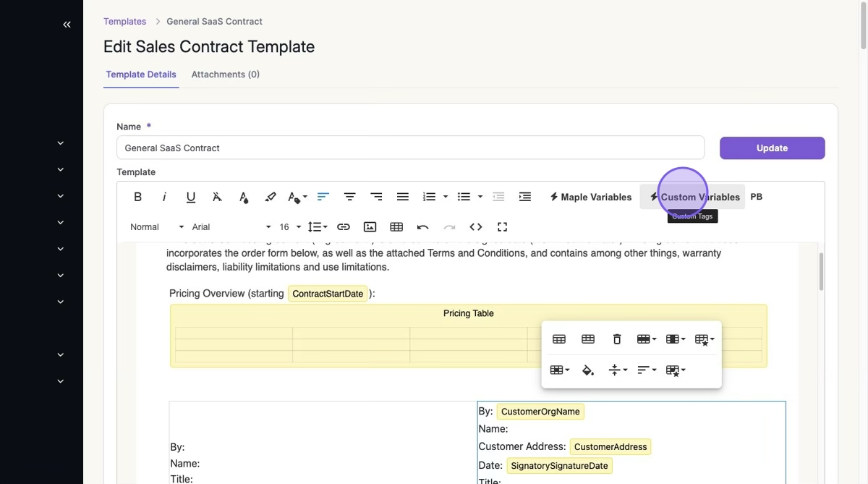
Task: Click the insert table icon in toolbar
Action: pos(396,227)
